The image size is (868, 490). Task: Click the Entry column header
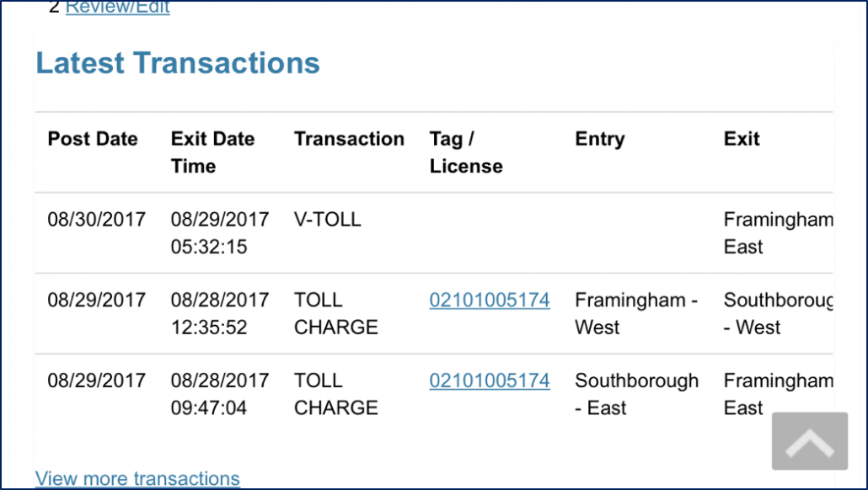(x=599, y=140)
